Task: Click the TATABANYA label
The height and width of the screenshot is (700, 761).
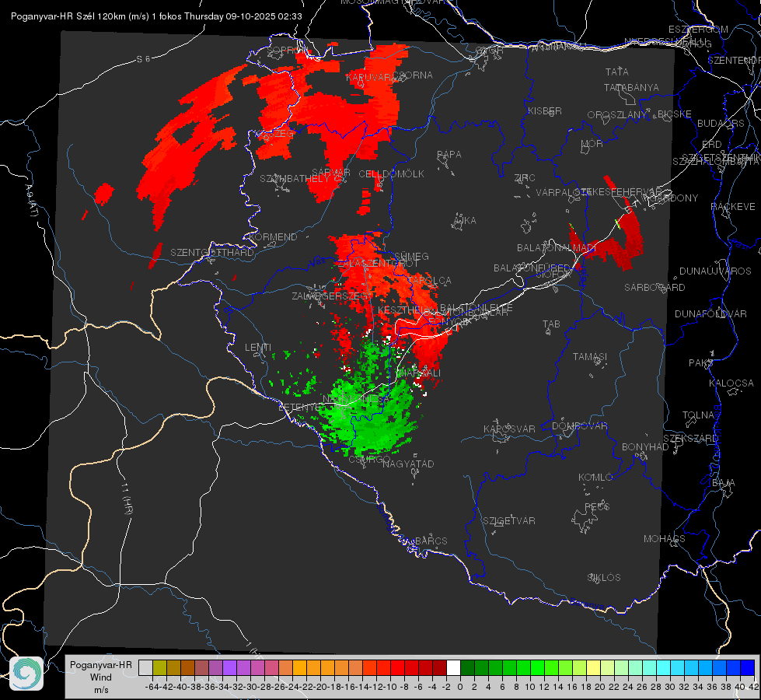Action: [x=631, y=87]
